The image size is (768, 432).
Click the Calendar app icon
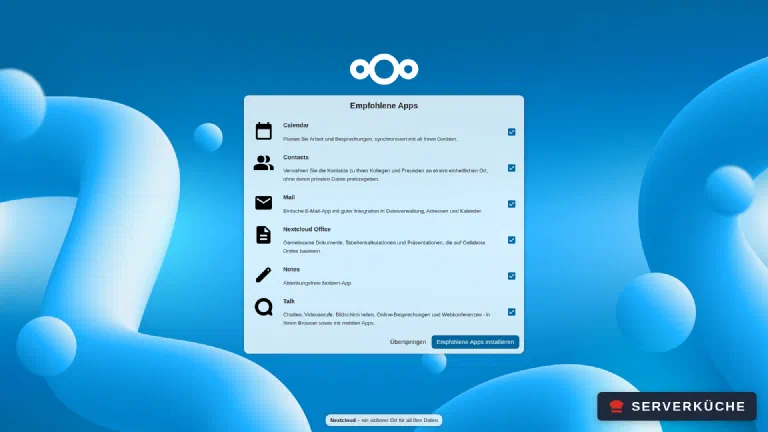(x=264, y=131)
